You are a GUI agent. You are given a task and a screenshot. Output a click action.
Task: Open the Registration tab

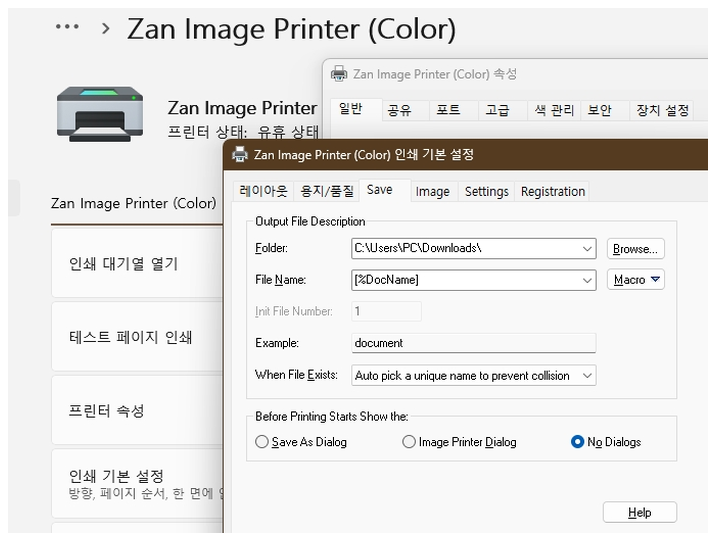(x=553, y=192)
